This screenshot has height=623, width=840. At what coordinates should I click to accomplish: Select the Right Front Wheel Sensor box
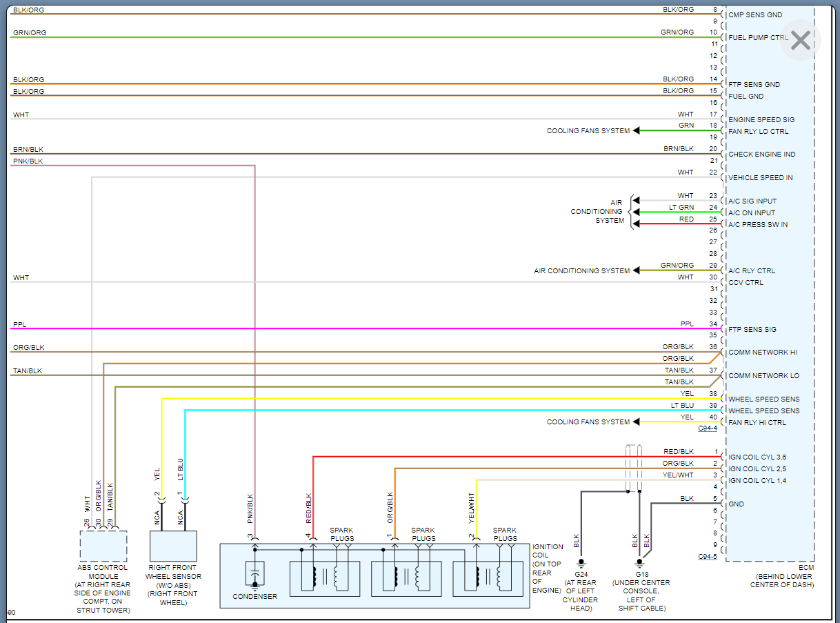click(173, 545)
